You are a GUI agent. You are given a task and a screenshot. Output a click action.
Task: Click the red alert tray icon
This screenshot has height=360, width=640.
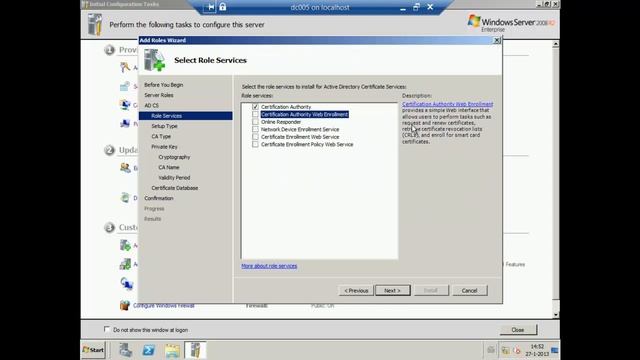(x=517, y=350)
